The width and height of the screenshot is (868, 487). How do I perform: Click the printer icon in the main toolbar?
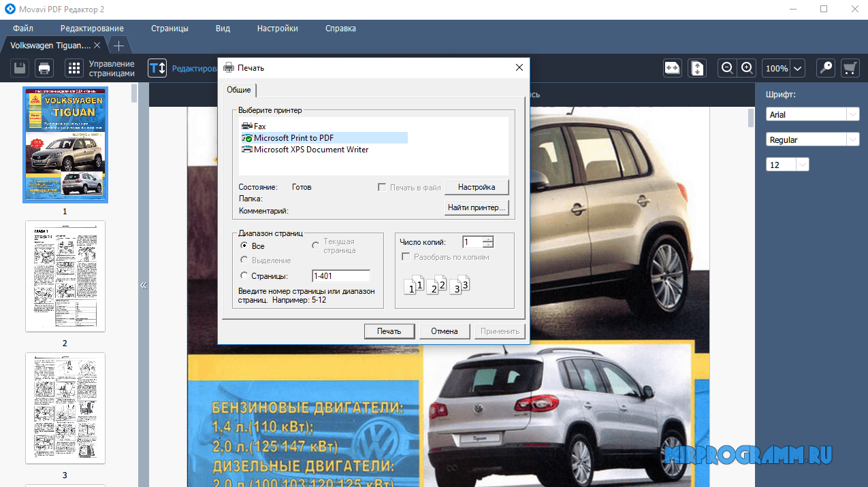(44, 68)
